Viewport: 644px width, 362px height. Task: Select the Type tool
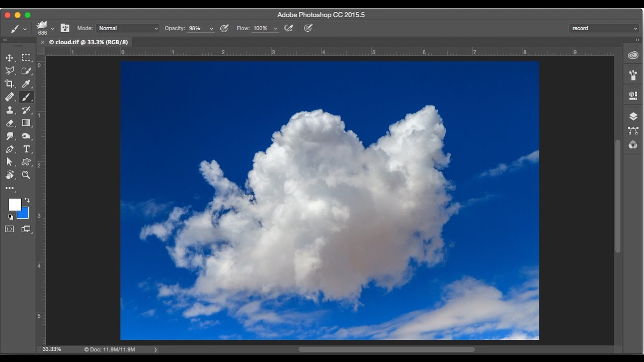point(26,149)
